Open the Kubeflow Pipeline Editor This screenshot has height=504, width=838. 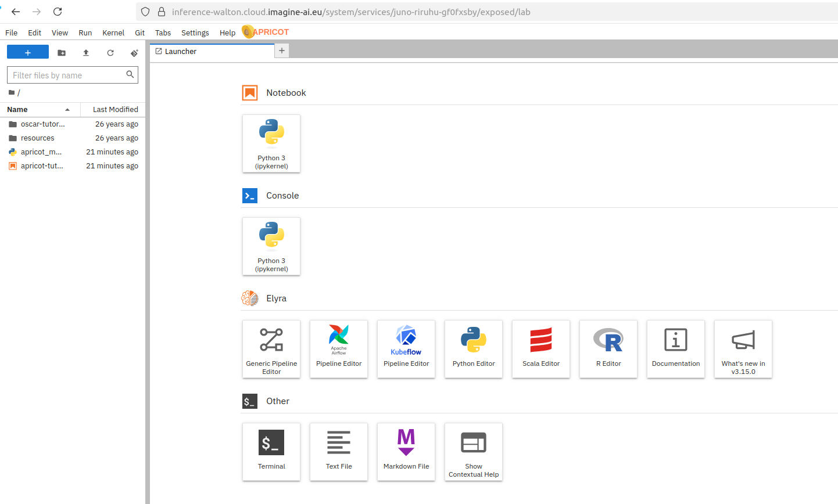[406, 349]
